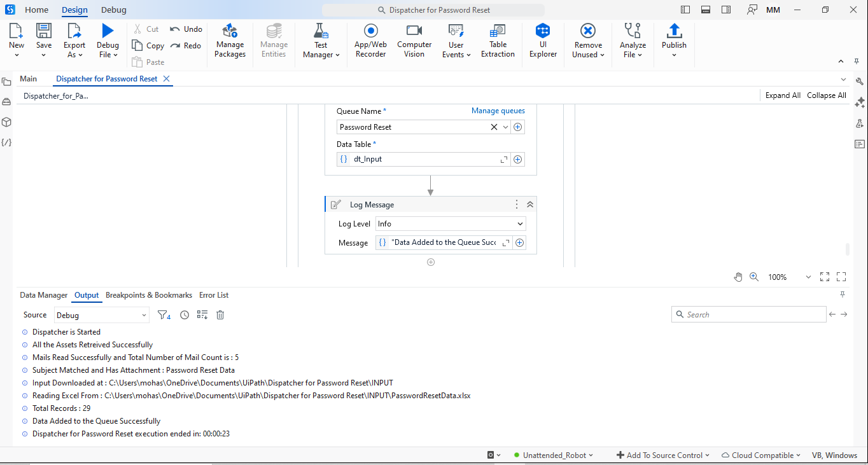Collapse the Log Message activity
The image size is (868, 465).
click(x=530, y=205)
